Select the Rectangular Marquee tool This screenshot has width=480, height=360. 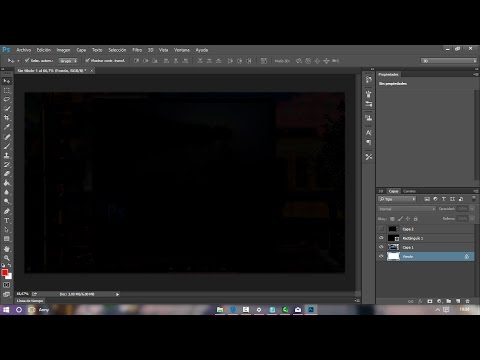click(7, 90)
